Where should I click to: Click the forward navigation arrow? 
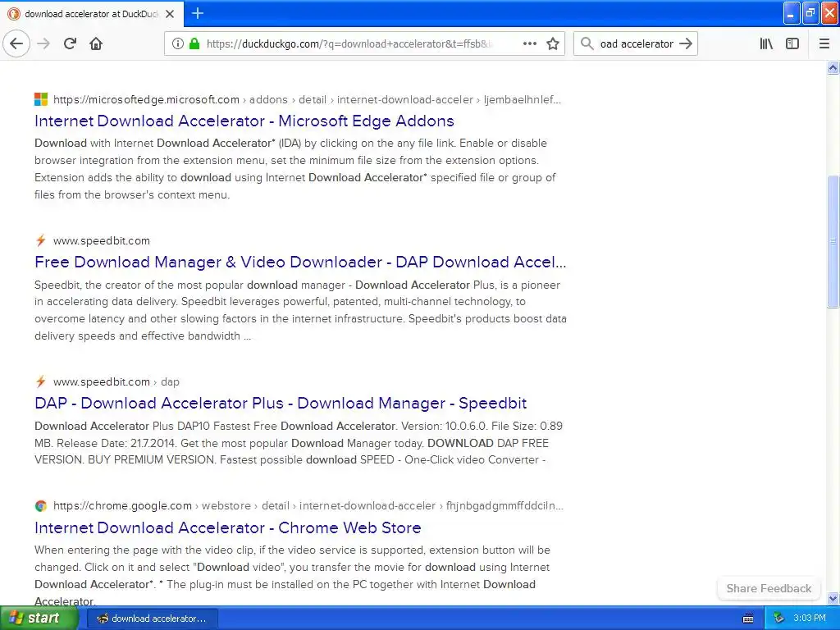(43, 43)
